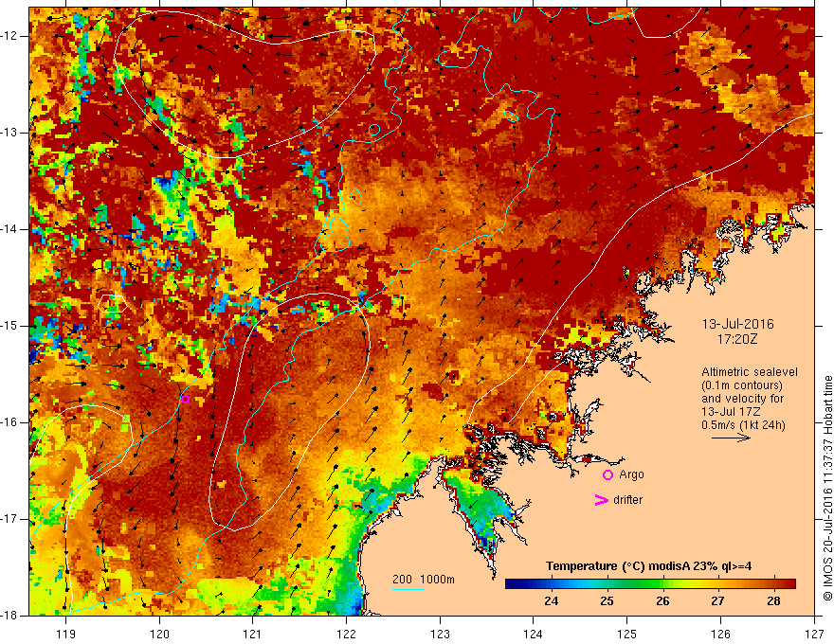Click the 'and velocity for' legend line
The image size is (834, 644).
pyautogui.click(x=742, y=399)
